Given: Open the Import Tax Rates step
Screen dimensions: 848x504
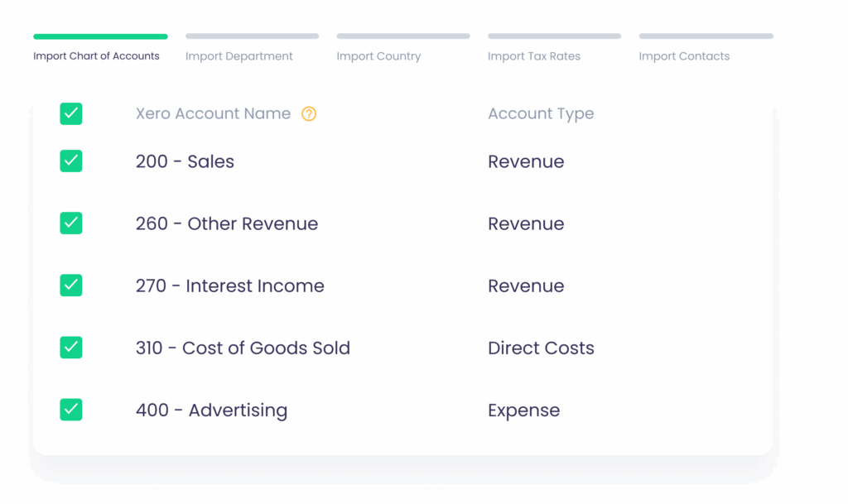Looking at the screenshot, I should click(x=533, y=56).
